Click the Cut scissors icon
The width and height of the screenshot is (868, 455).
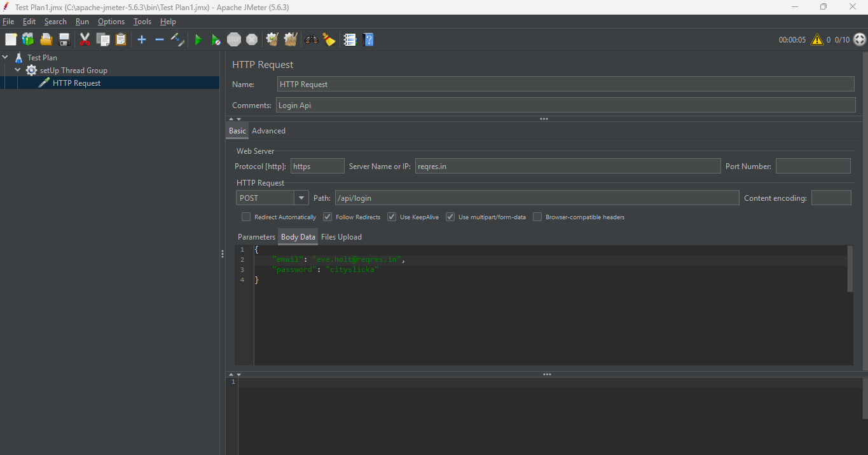85,39
